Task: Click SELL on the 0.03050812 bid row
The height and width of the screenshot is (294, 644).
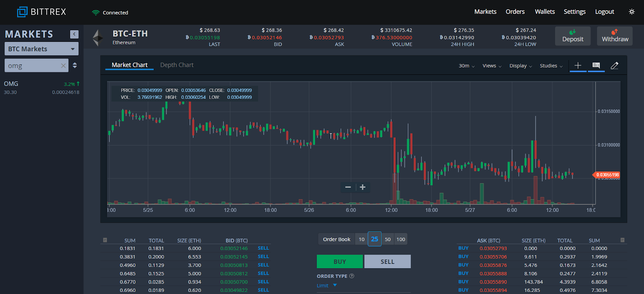Action: (263, 273)
